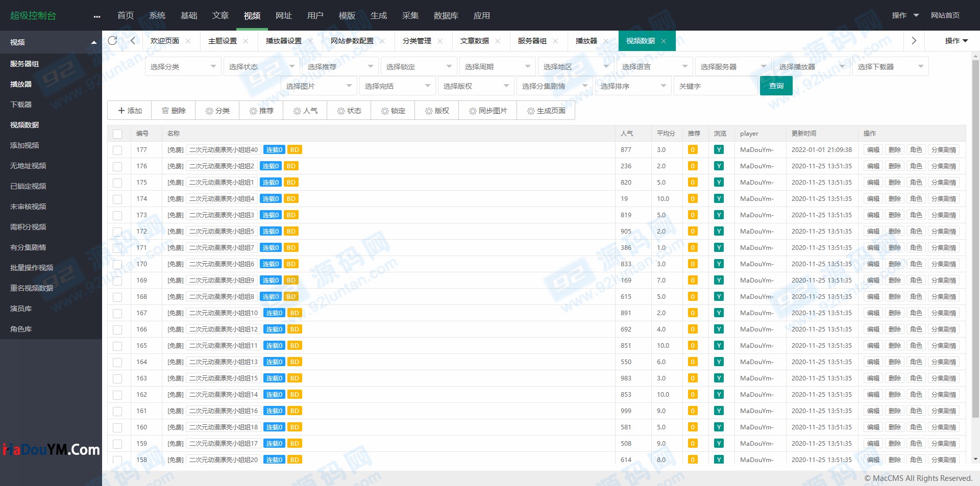Close the 视频数据 tab
The width and height of the screenshot is (980, 486).
click(664, 41)
